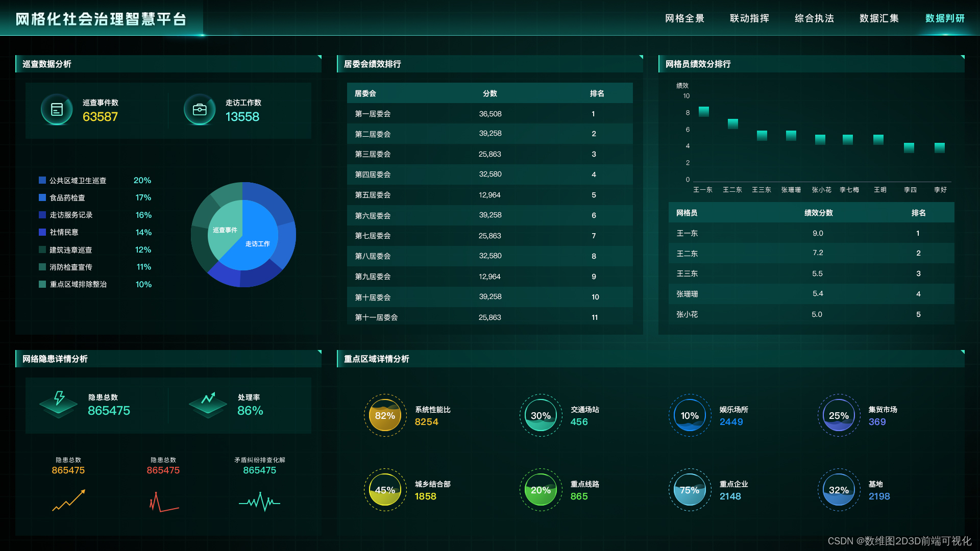Image resolution: width=980 pixels, height=551 pixels.
Task: Click the hidden danger lightning bolt icon
Action: [x=59, y=399]
